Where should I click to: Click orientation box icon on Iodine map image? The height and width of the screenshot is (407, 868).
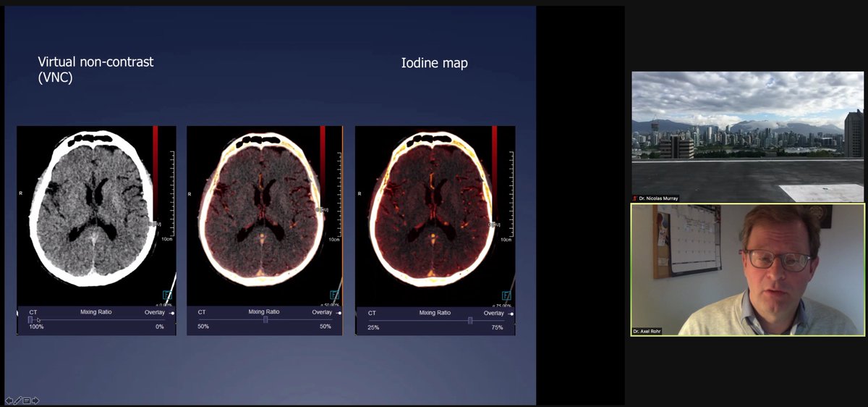(506, 295)
